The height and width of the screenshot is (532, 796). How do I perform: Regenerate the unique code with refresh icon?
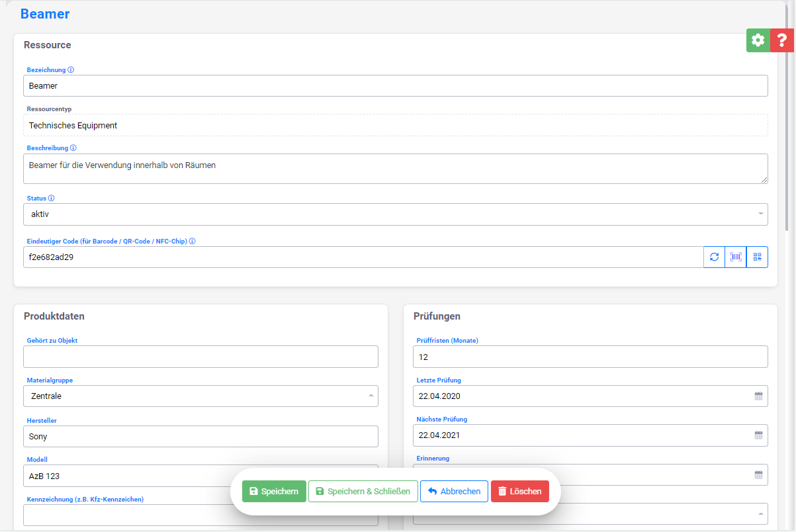tap(714, 257)
